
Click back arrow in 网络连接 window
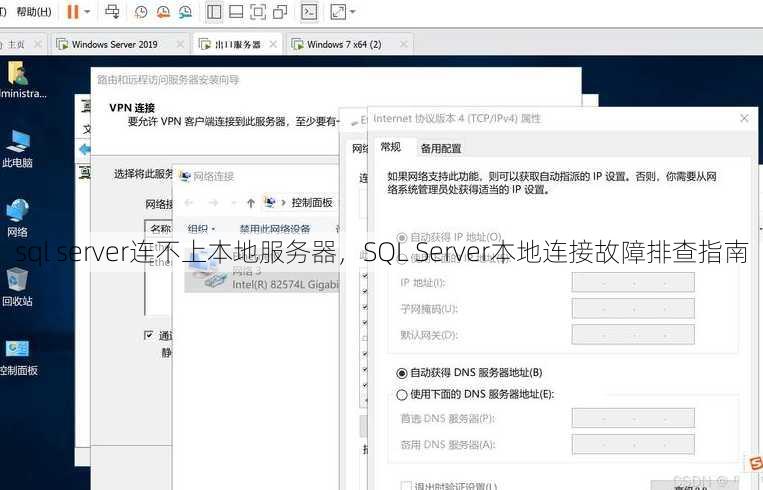[189, 203]
